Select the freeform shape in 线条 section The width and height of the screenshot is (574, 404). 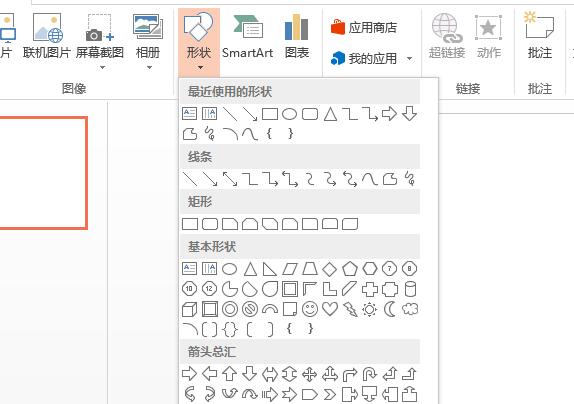[x=390, y=179]
